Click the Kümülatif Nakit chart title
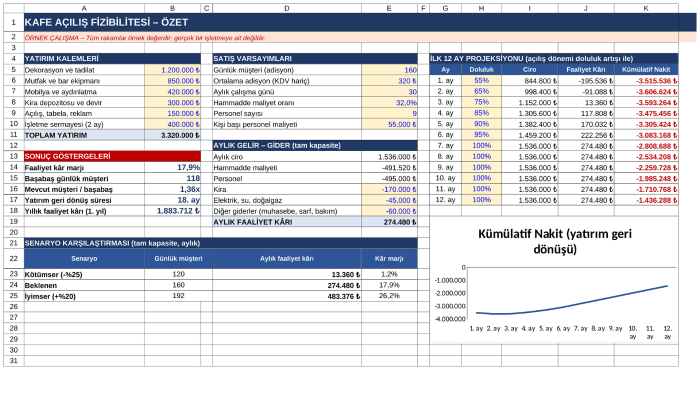700x394 pixels. point(554,241)
